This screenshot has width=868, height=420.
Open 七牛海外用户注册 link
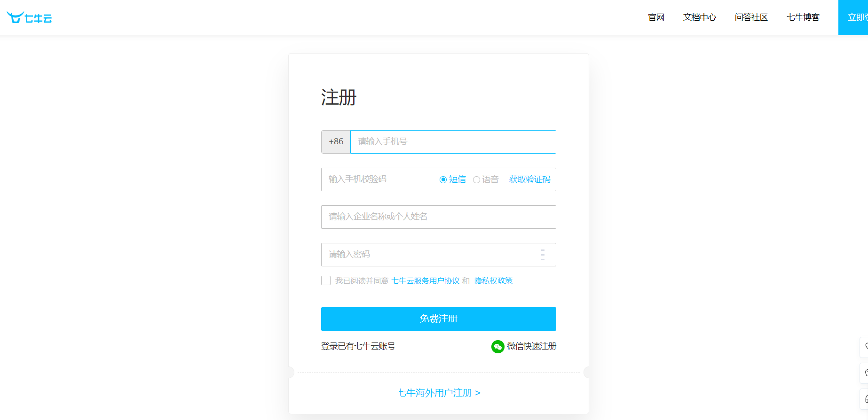coord(439,393)
